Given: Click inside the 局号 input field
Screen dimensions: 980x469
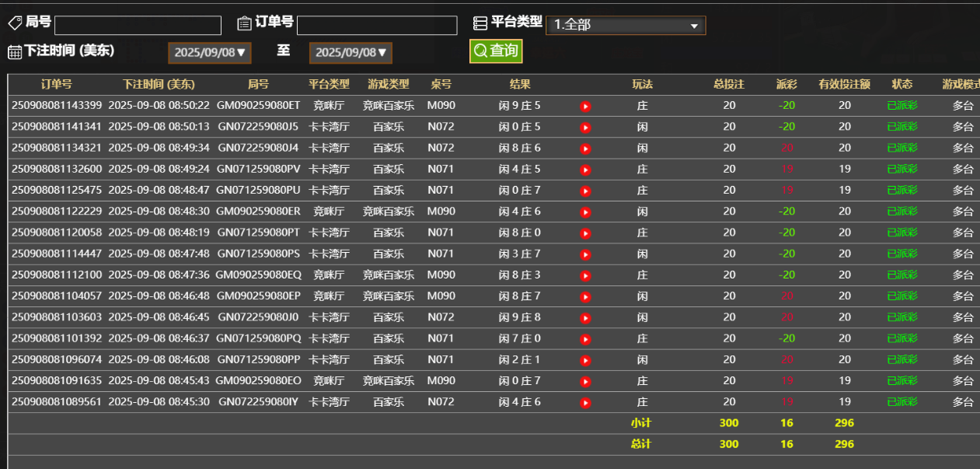Looking at the screenshot, I should [x=137, y=25].
